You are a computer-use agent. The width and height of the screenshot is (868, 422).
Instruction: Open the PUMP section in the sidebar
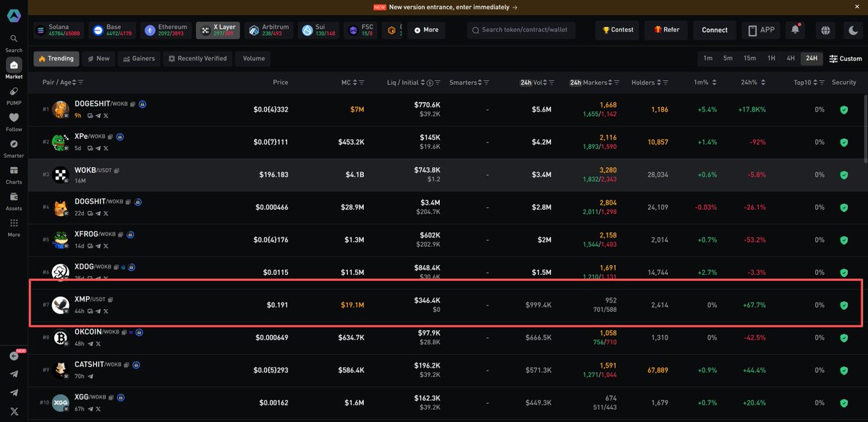13,93
